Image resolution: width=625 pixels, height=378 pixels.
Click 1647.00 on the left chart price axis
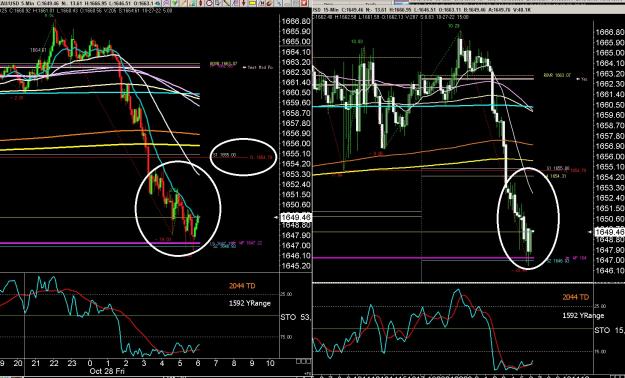296,246
